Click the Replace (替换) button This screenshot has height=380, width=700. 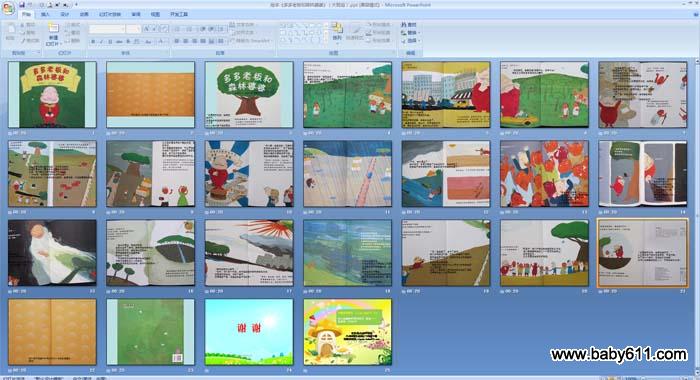(410, 33)
